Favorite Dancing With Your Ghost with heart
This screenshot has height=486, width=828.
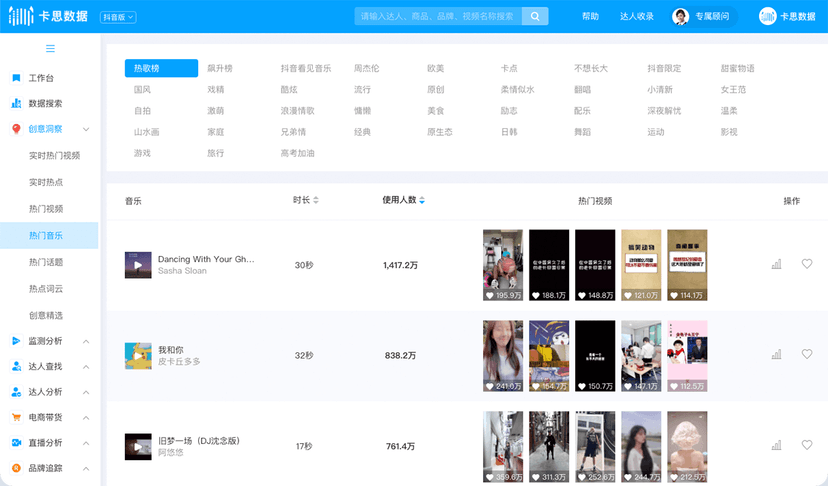tap(807, 264)
